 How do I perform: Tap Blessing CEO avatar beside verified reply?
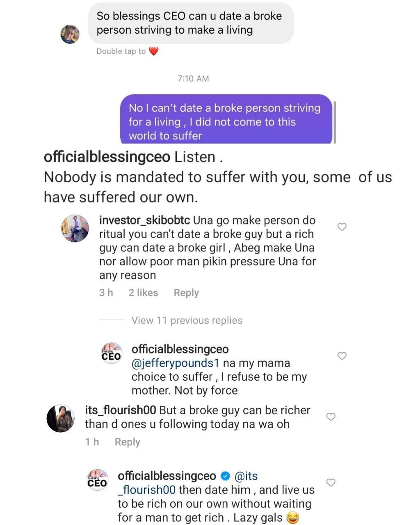[98, 480]
